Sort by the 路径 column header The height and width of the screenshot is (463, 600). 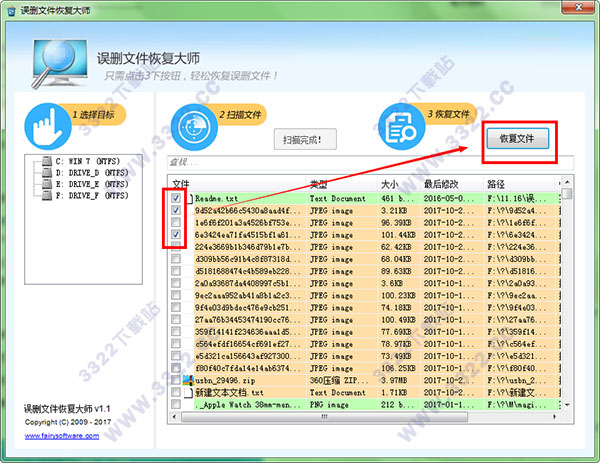coord(520,184)
